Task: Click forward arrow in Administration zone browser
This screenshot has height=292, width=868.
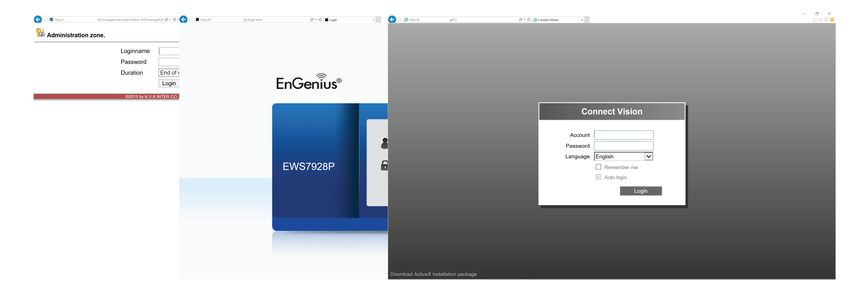Action: pos(45,20)
